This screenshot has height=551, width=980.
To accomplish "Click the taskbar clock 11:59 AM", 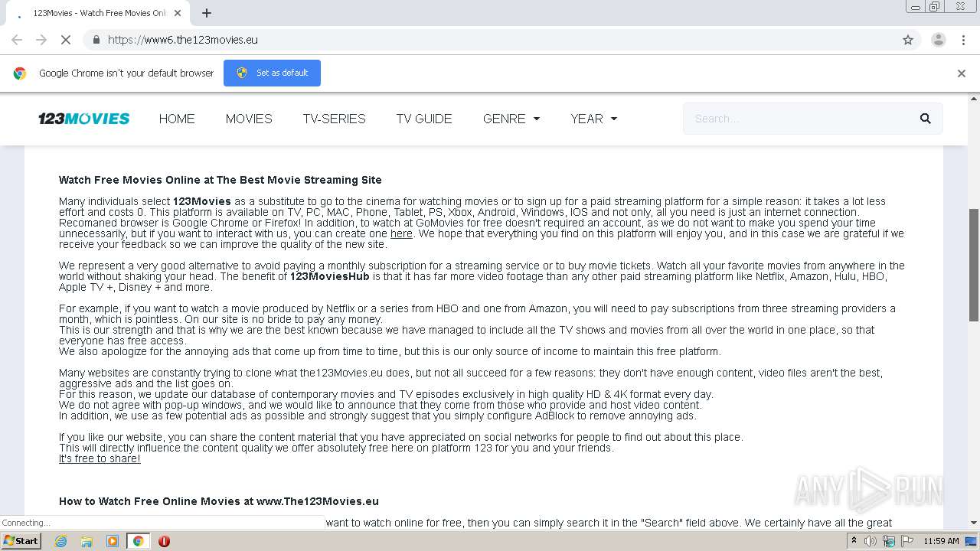I will tap(941, 541).
